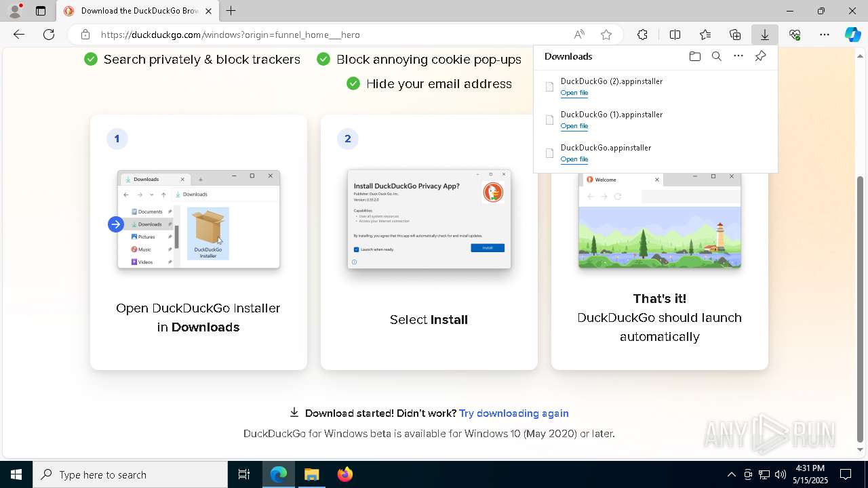Open Task View on taskbar

click(244, 474)
